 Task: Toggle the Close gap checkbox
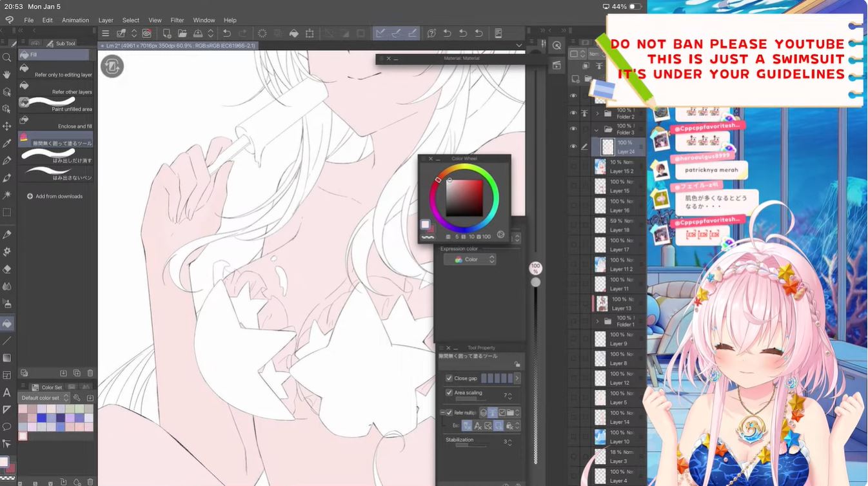[449, 378]
